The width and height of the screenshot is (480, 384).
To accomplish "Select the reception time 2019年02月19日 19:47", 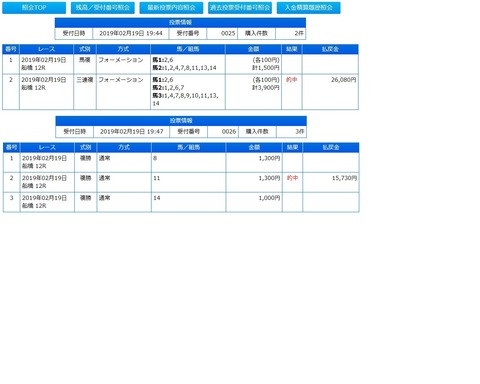I will (132, 132).
